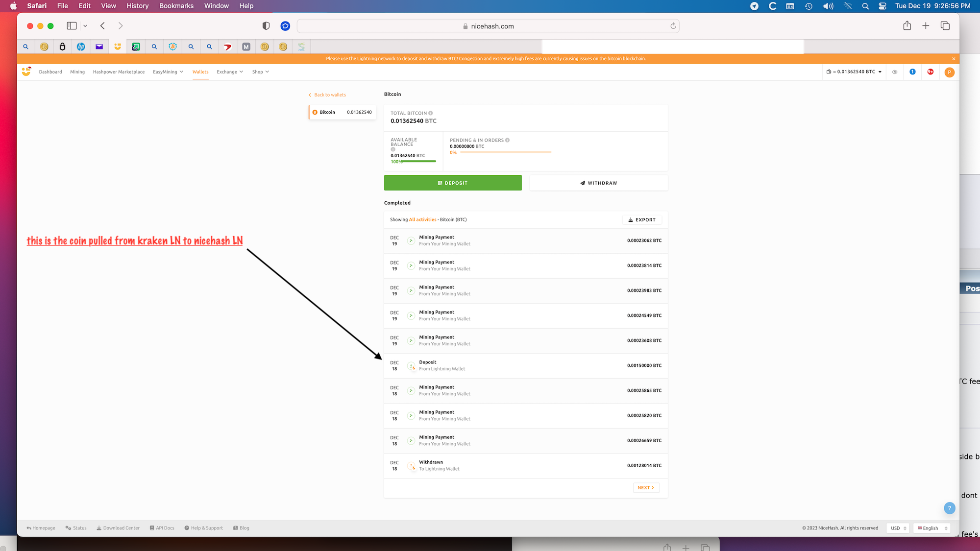This screenshot has height=551, width=980.
Task: Open the red swoosh pinned tab
Action: [228, 47]
